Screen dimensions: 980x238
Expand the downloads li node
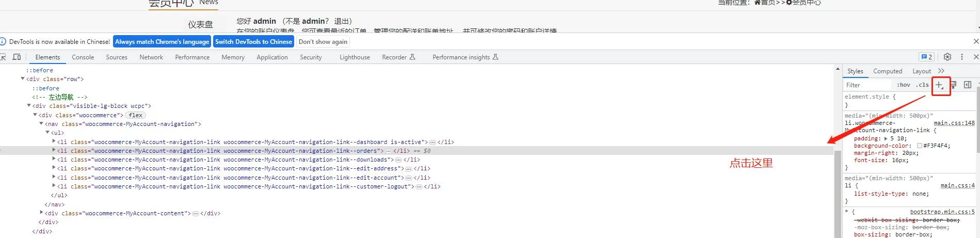(x=54, y=159)
